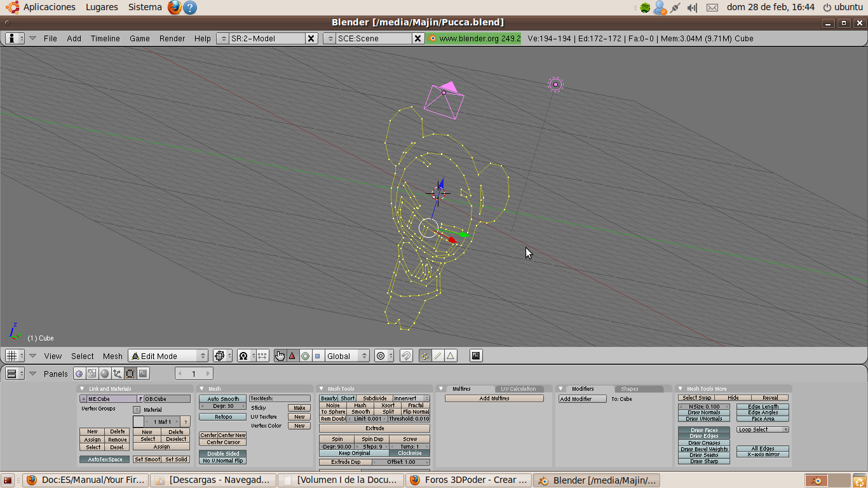Open the SR:2-Model screen selector arrows
The image size is (868, 488).
tap(222, 38)
